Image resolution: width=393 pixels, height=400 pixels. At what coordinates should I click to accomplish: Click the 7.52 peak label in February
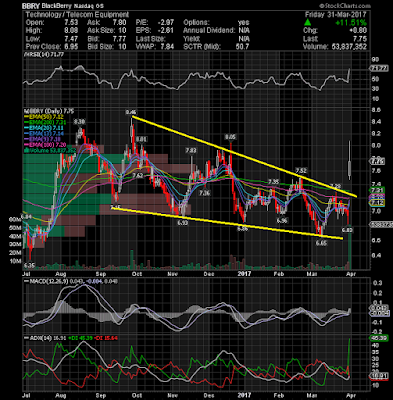[301, 170]
